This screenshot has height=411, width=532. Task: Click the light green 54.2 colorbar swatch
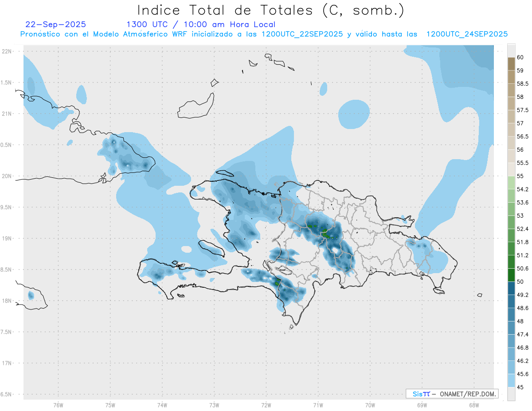(x=511, y=183)
